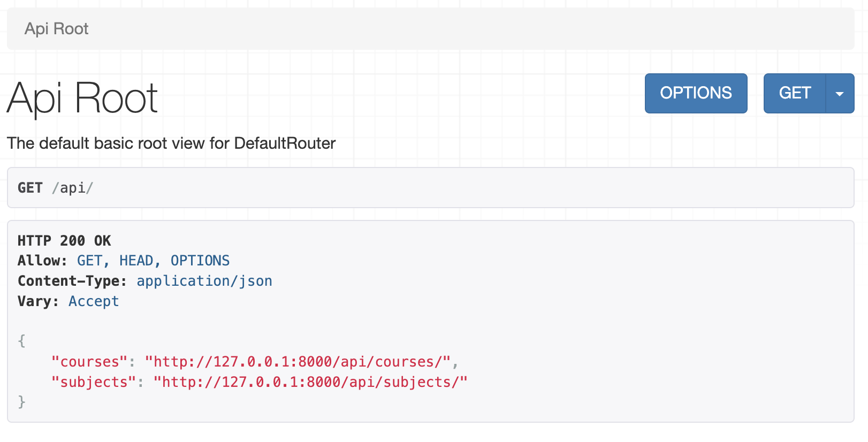Click the /api/ request path text
This screenshot has width=868, height=442.
(73, 188)
